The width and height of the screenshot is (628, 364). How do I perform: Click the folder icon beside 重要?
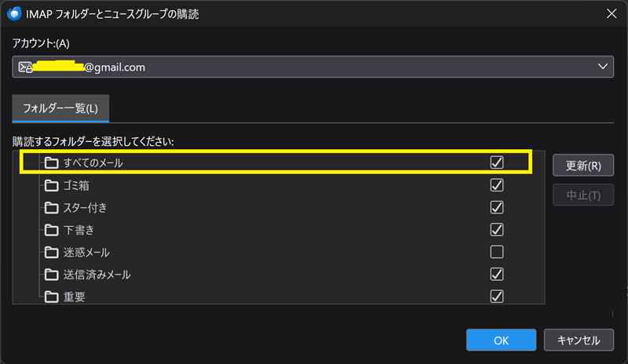[51, 297]
